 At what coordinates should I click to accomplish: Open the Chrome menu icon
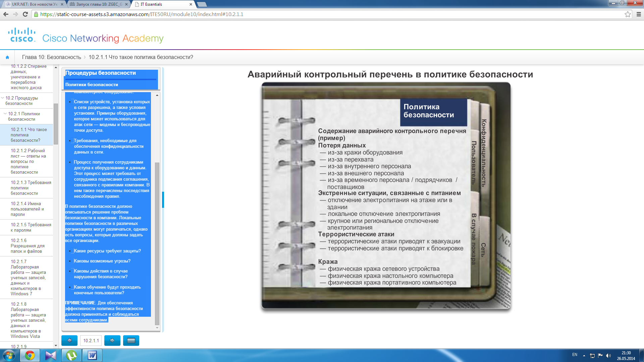pos(639,14)
